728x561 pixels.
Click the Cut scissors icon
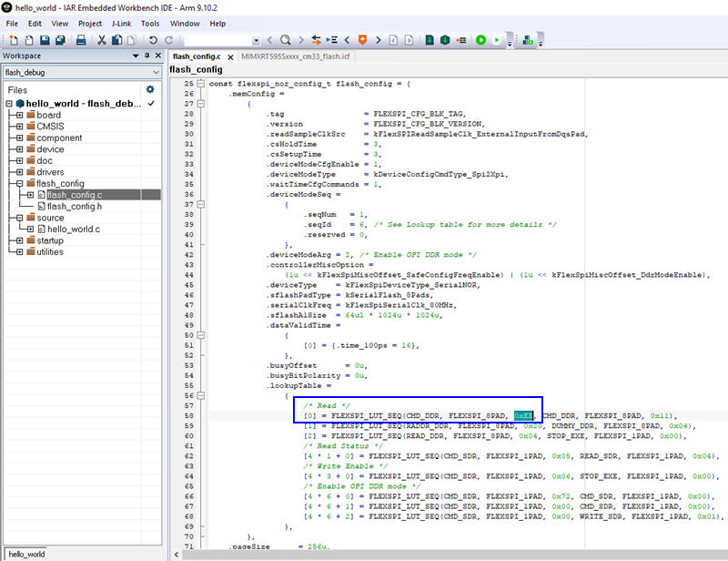tap(101, 40)
